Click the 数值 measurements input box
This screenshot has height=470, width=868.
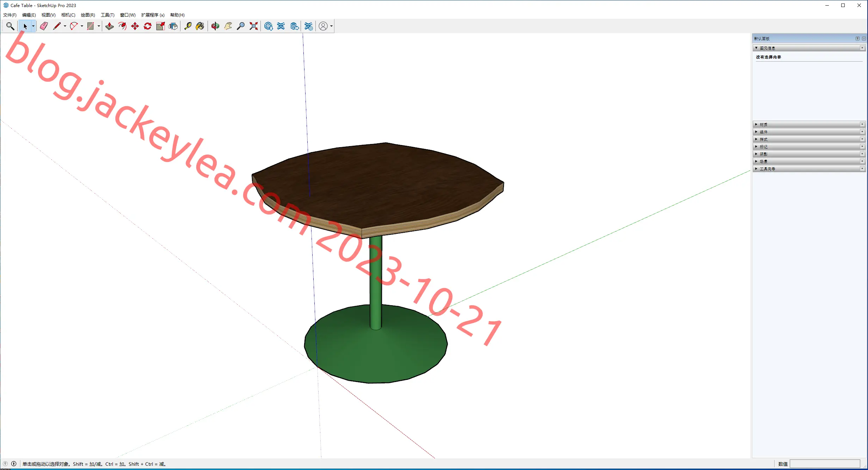pos(825,464)
